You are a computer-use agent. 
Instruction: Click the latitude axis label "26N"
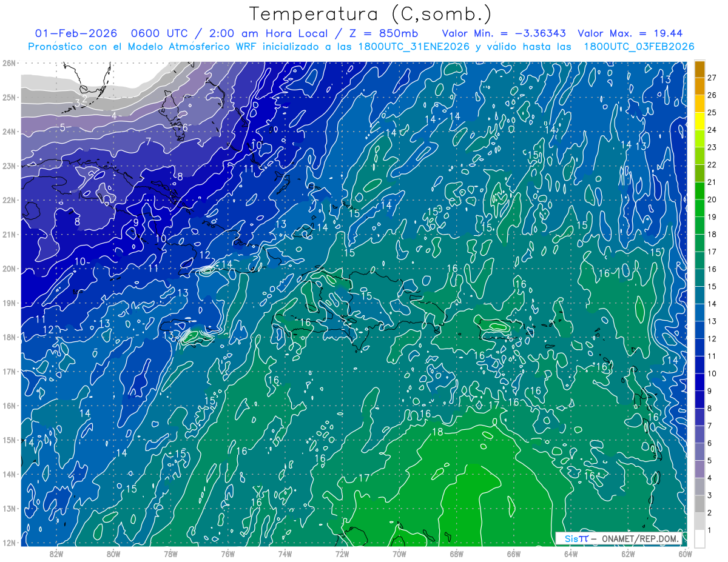pyautogui.click(x=10, y=63)
